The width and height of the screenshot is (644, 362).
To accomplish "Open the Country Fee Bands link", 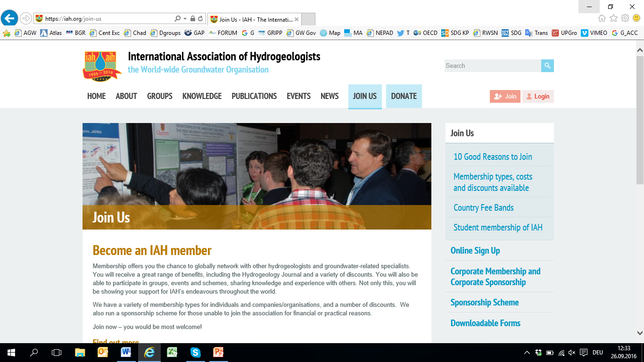I will pyautogui.click(x=483, y=208).
